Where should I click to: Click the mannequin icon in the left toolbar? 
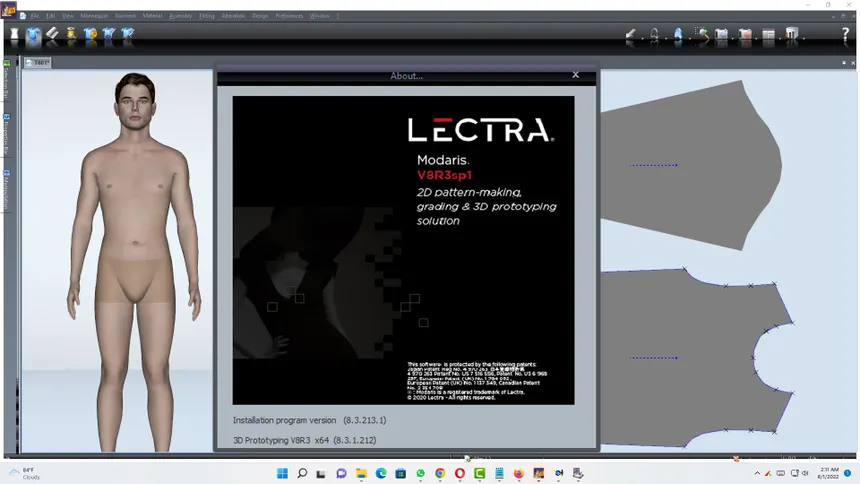coord(15,35)
